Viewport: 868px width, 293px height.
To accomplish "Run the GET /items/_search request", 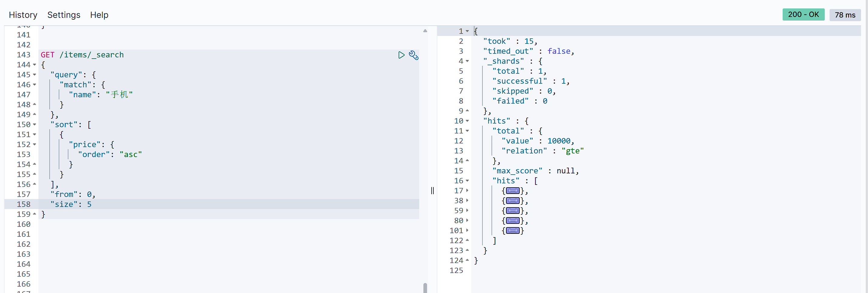I will tap(401, 55).
